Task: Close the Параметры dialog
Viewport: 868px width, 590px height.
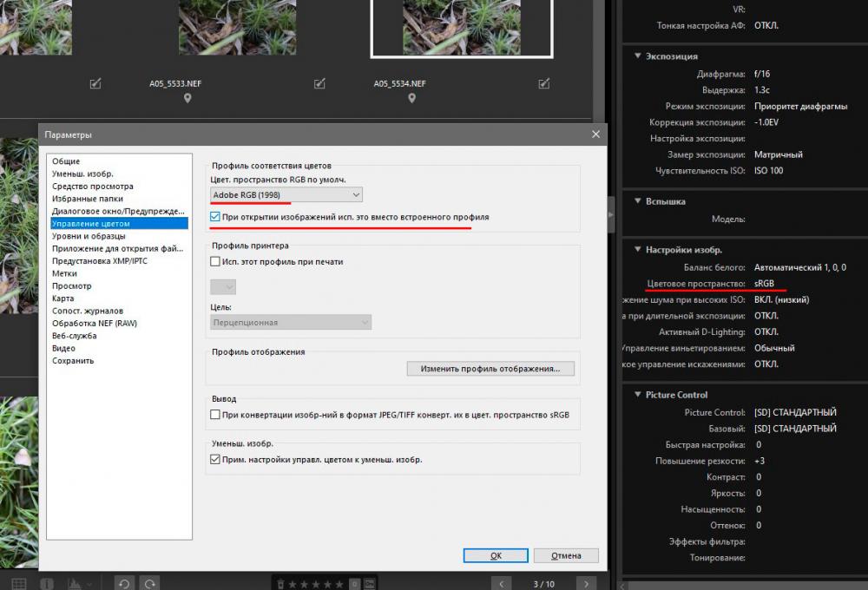Action: pyautogui.click(x=595, y=134)
